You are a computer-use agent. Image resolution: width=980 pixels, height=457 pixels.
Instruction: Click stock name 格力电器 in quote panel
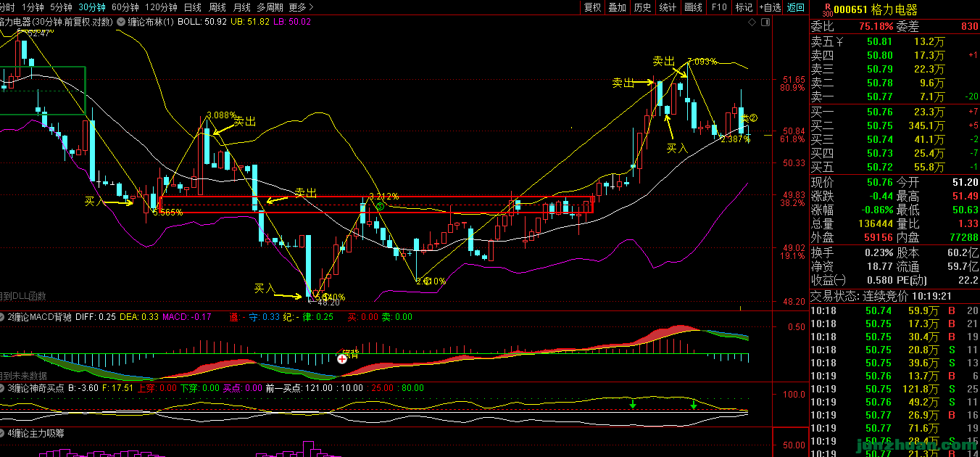click(x=894, y=10)
